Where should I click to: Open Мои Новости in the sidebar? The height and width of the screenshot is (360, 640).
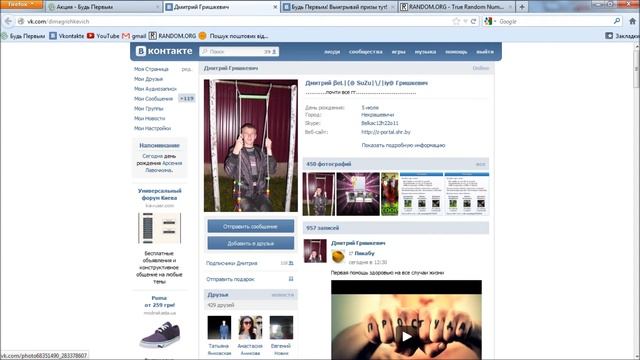tap(149, 118)
